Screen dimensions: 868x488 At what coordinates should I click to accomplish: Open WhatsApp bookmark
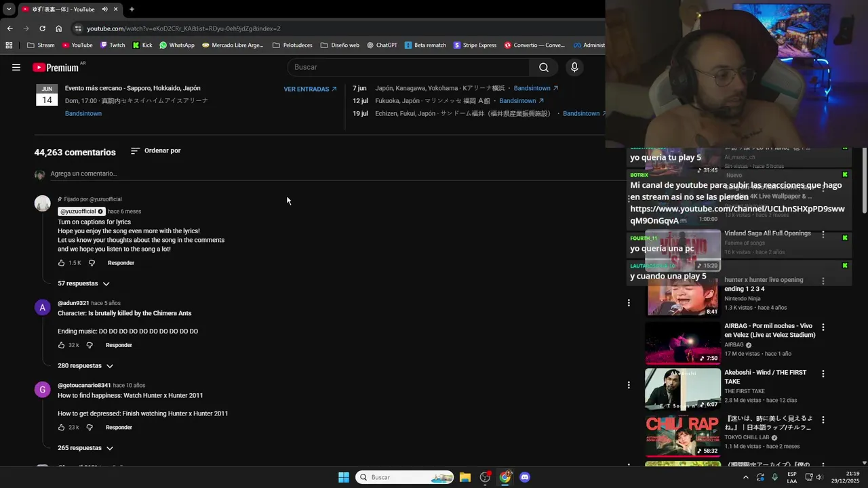pos(176,45)
